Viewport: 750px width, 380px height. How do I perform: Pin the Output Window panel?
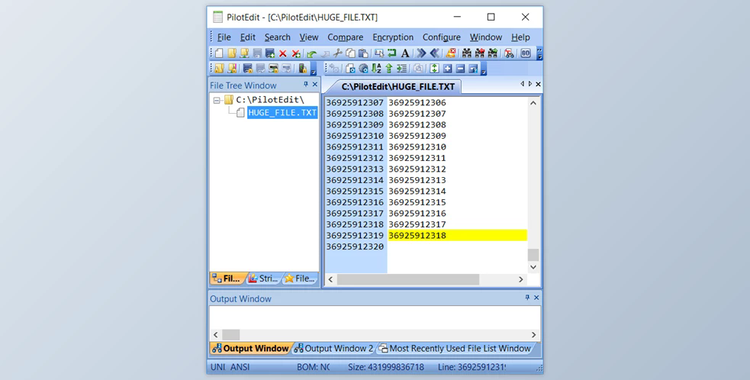527,297
